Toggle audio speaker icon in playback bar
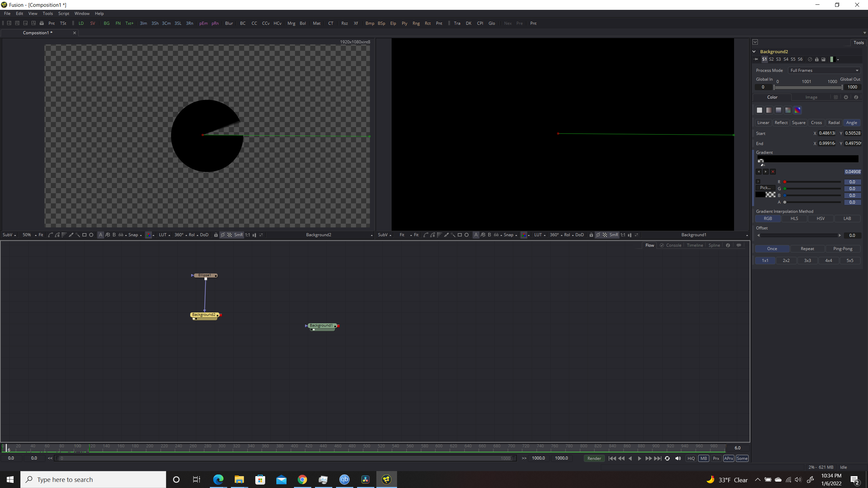The width and height of the screenshot is (868, 488). point(678,459)
